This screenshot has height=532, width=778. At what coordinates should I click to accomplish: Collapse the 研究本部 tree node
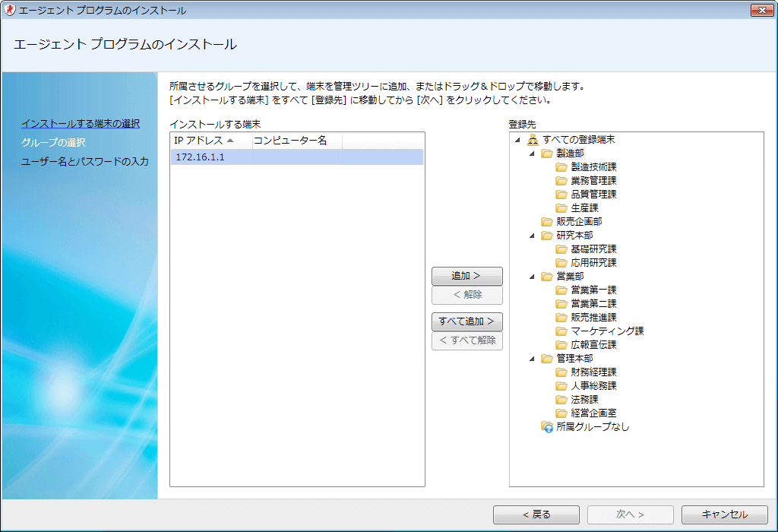pos(532,236)
